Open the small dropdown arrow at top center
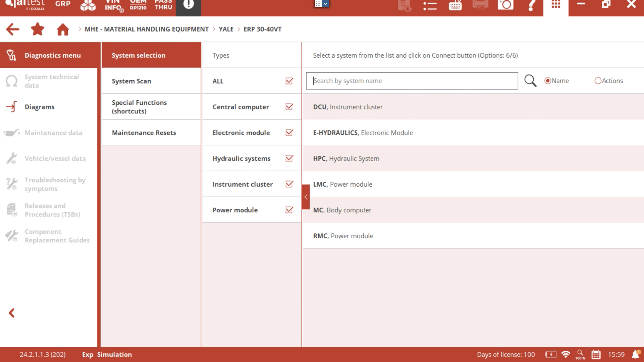 coord(326,4)
